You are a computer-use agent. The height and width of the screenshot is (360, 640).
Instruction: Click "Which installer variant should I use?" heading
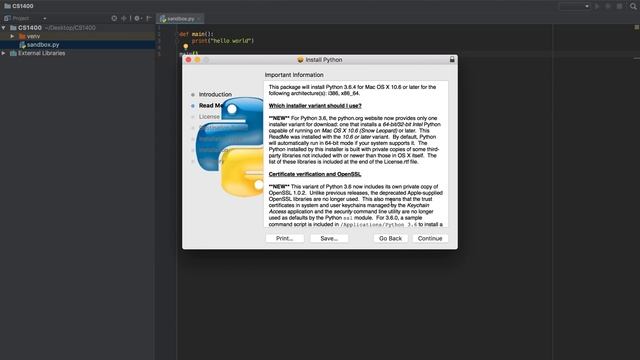[315, 106]
